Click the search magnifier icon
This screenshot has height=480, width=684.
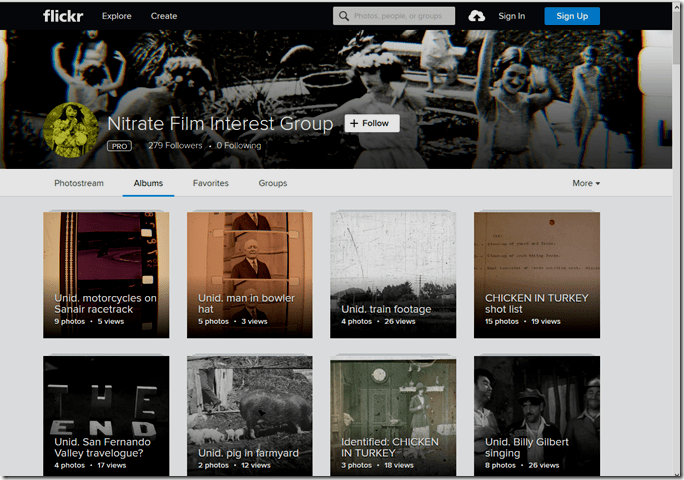[344, 16]
